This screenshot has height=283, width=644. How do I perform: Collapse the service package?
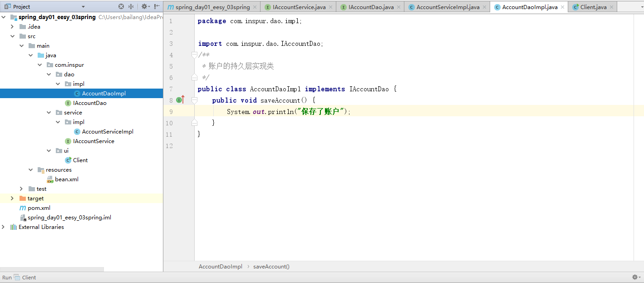click(x=49, y=113)
